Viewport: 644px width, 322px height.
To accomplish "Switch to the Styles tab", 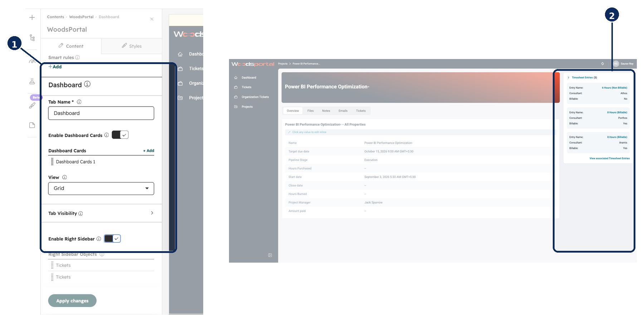I will (x=132, y=46).
